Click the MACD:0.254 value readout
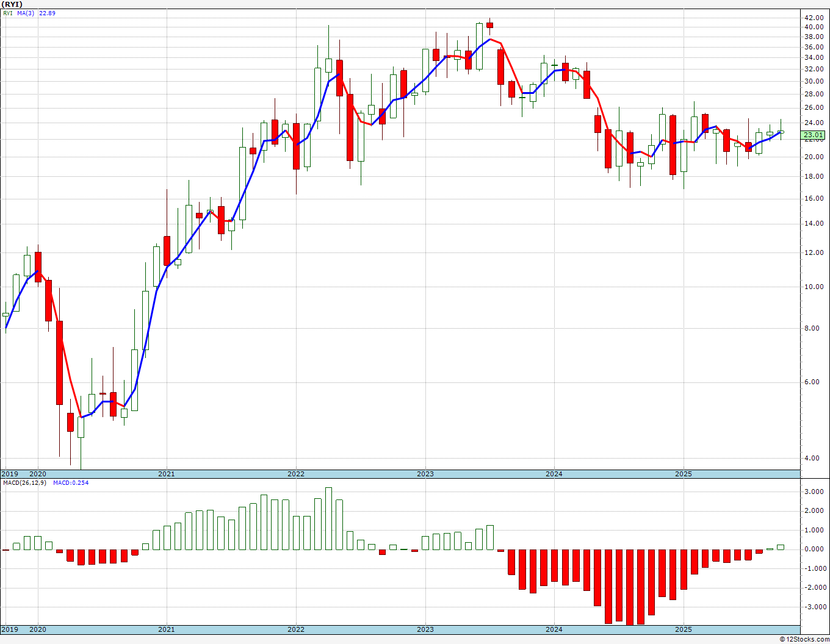The width and height of the screenshot is (830, 644). click(x=71, y=482)
